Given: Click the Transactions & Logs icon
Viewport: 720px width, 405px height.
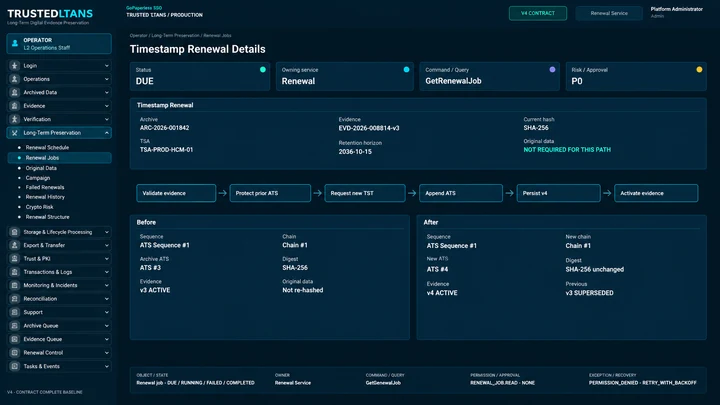Looking at the screenshot, I should pyautogui.click(x=15, y=272).
